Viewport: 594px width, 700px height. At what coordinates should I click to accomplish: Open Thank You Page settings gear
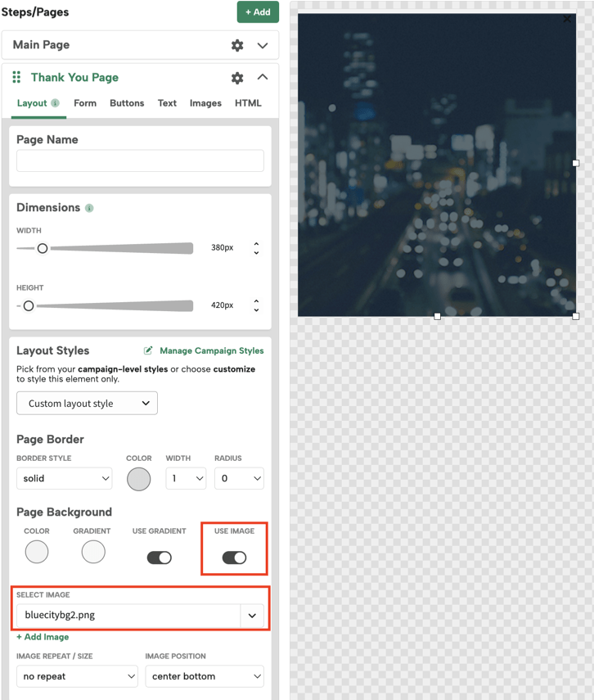(237, 78)
